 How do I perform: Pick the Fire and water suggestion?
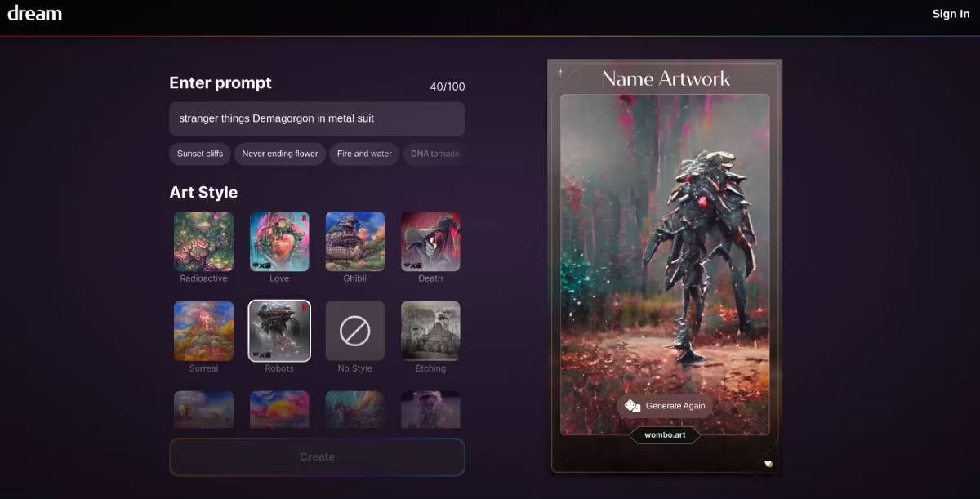point(364,154)
